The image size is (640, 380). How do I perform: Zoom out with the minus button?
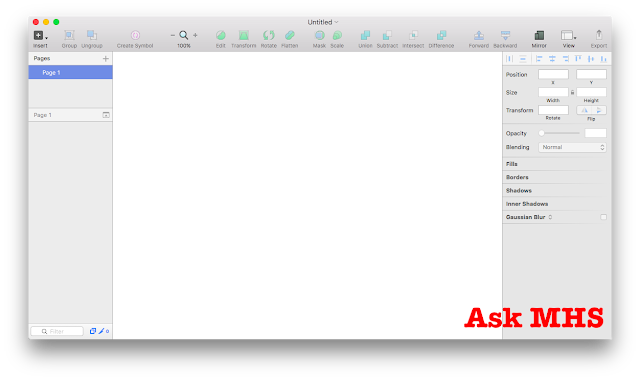coord(172,36)
